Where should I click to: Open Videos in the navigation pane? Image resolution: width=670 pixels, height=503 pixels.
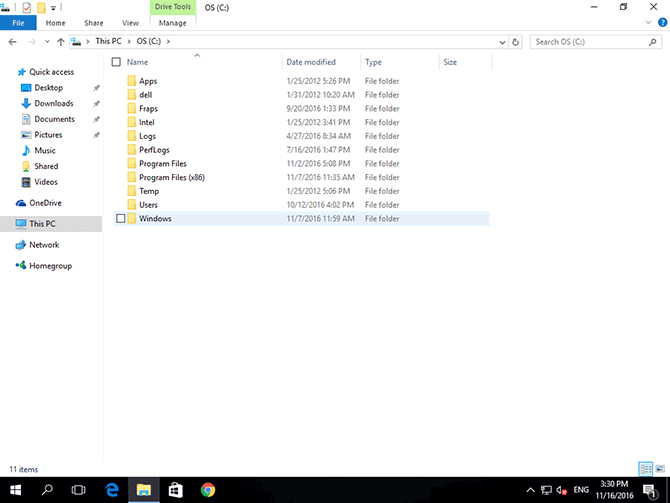coord(46,182)
